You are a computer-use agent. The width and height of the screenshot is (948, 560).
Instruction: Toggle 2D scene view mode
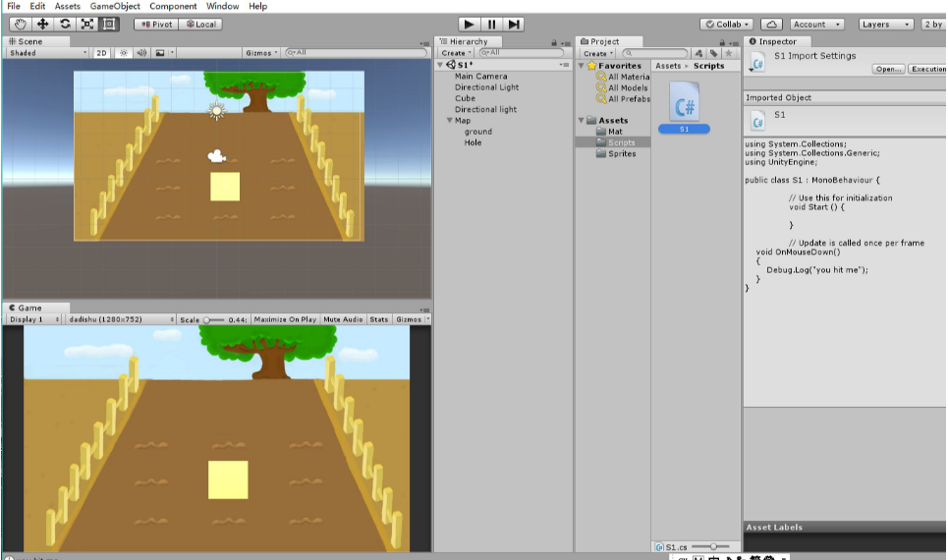(x=101, y=53)
